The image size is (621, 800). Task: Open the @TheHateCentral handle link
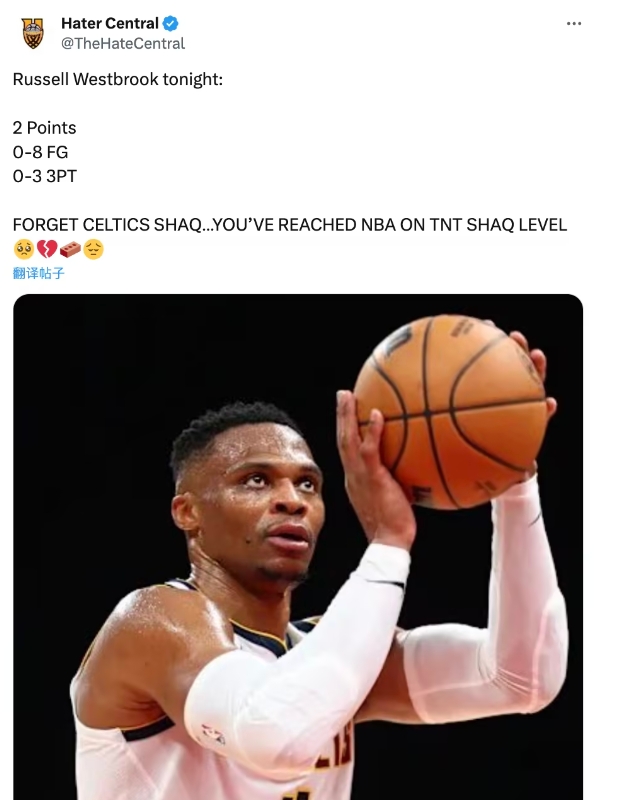coord(123,44)
